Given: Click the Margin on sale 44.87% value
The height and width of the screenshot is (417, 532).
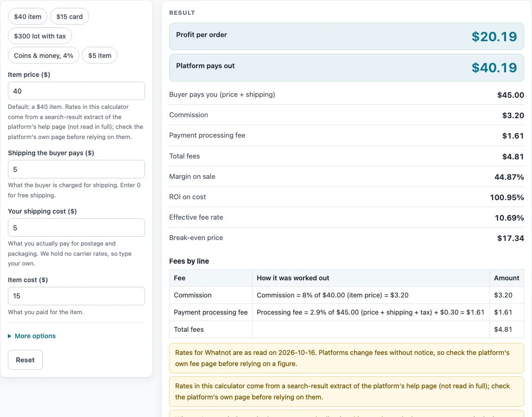Looking at the screenshot, I should (x=509, y=177).
